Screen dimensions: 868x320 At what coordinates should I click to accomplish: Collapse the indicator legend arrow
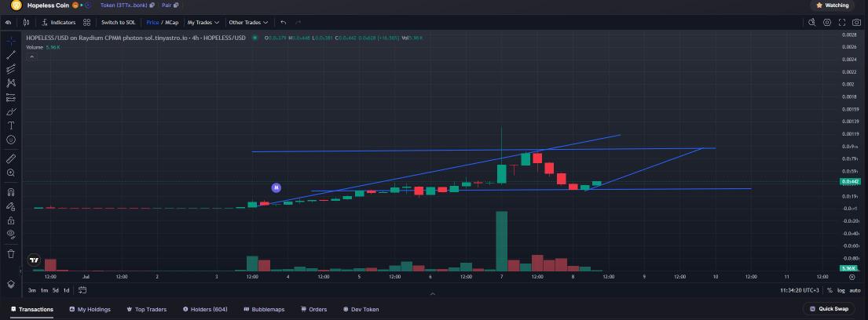31,56
